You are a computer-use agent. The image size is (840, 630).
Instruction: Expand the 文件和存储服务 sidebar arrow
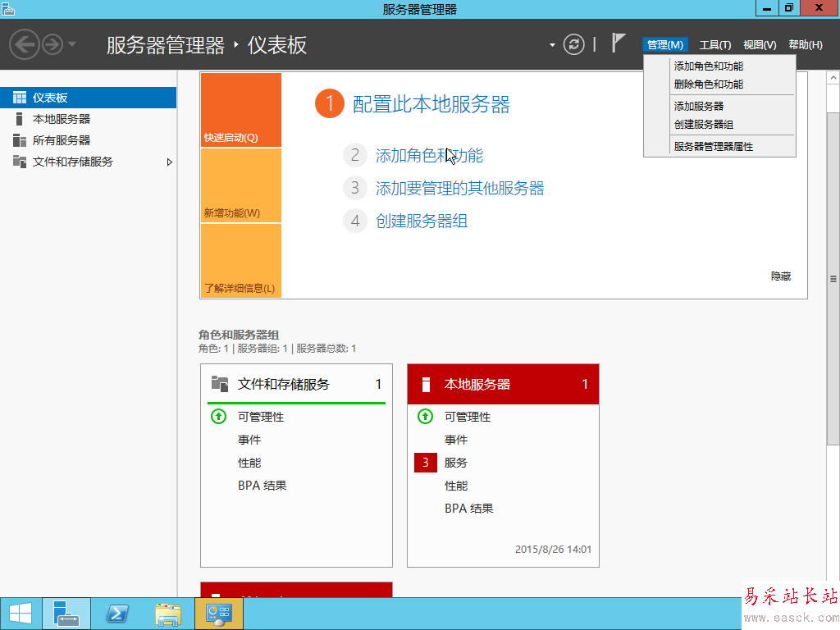pyautogui.click(x=169, y=162)
